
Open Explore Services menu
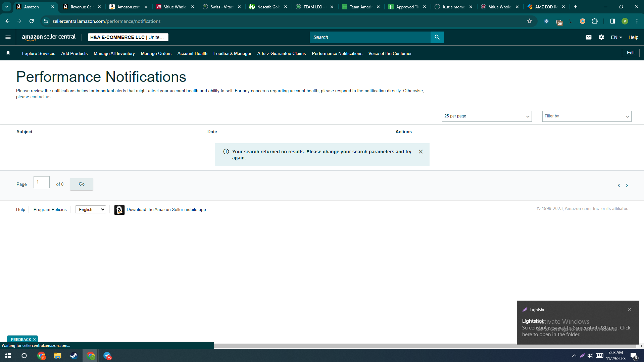pos(39,53)
